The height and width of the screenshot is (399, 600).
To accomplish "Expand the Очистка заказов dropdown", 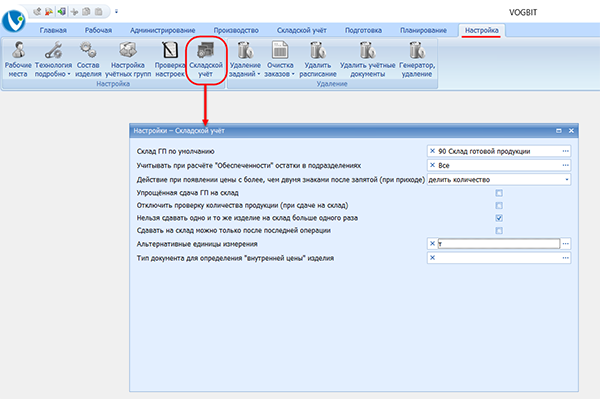I will click(293, 74).
